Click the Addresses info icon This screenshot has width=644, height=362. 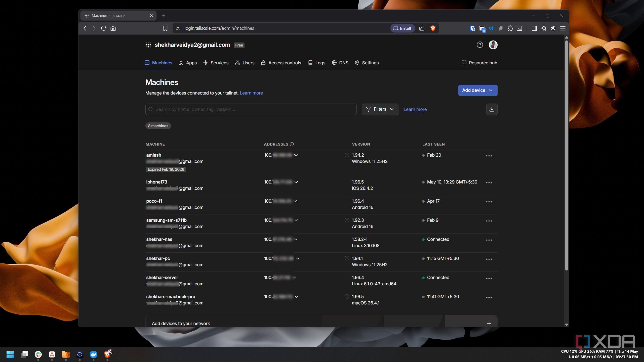(292, 144)
